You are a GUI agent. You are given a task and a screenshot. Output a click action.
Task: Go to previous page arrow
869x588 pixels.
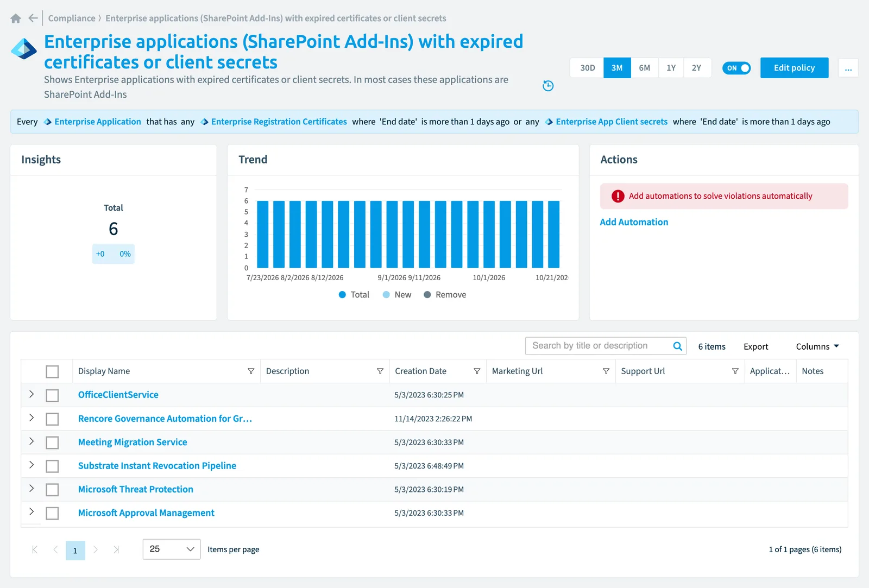pyautogui.click(x=55, y=549)
